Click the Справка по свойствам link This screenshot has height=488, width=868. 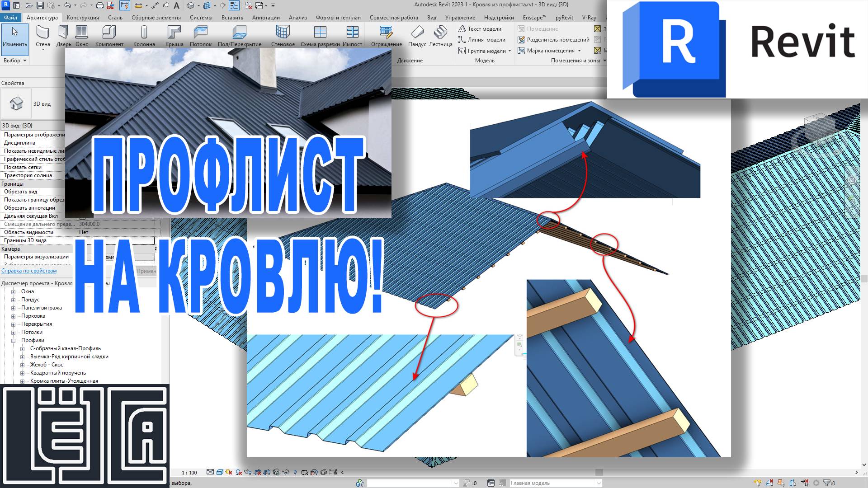[28, 270]
